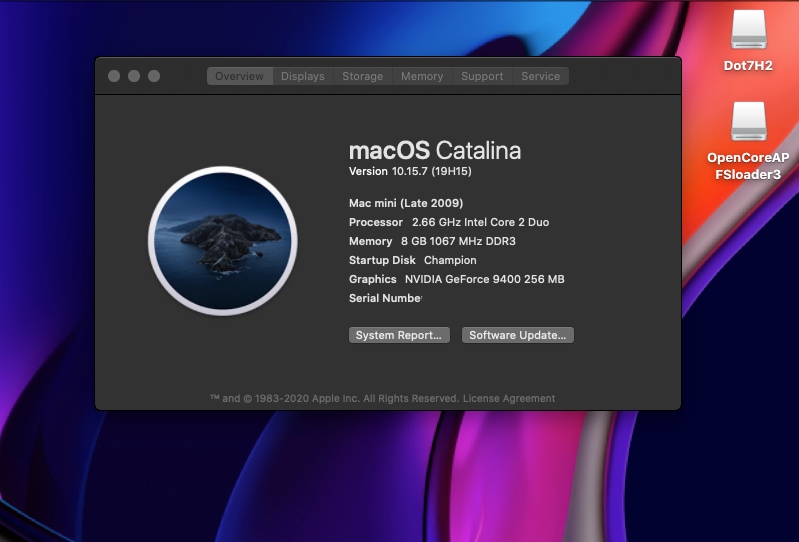Click the macOS Catalina island logo

coord(223,241)
